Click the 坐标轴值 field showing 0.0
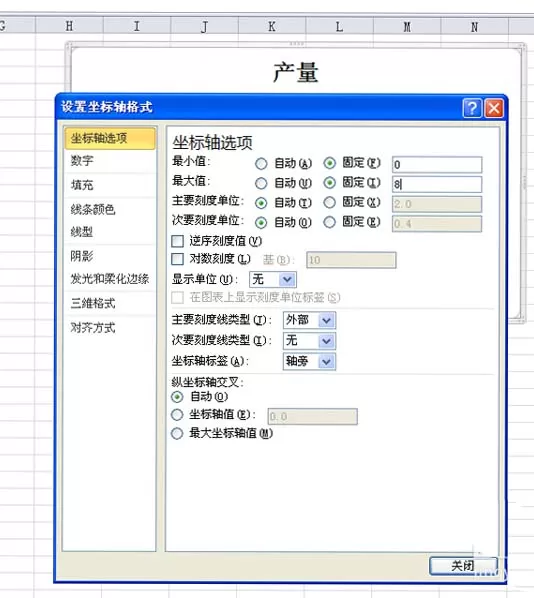Screen dimensions: 534x598 point(313,416)
